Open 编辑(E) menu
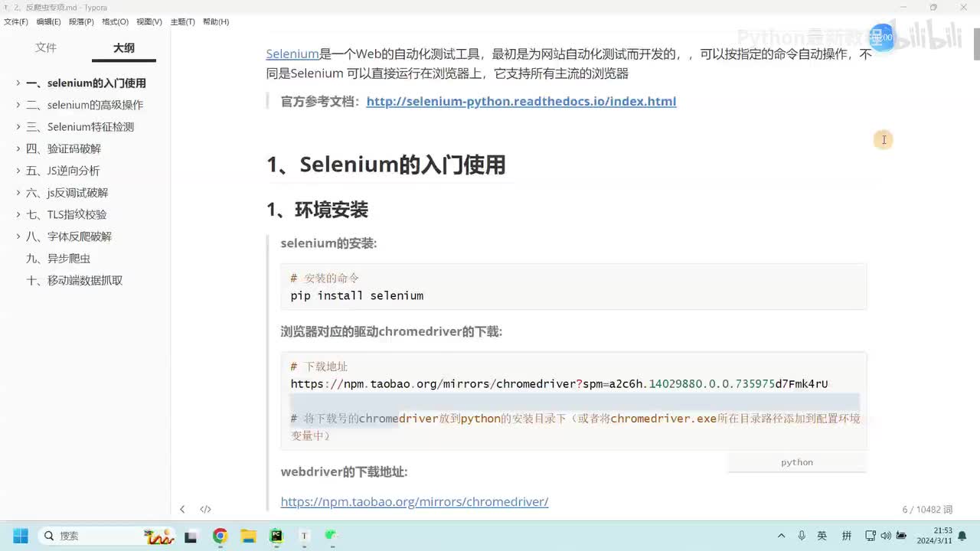 48,21
